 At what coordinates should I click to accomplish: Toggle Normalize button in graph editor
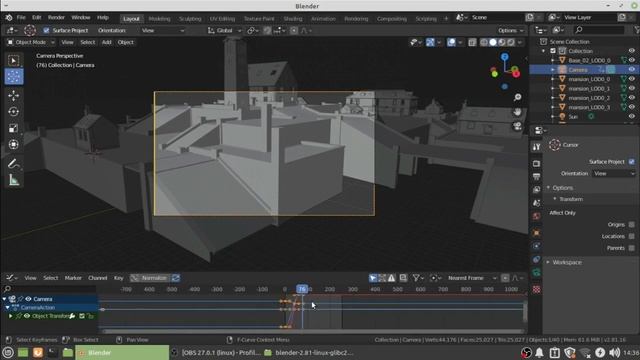[x=150, y=278]
